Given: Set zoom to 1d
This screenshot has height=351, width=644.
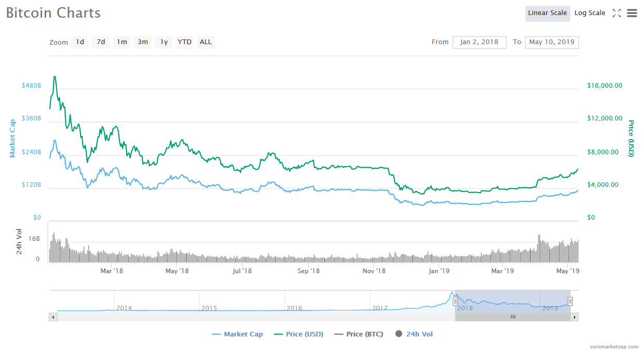Looking at the screenshot, I should tap(80, 42).
